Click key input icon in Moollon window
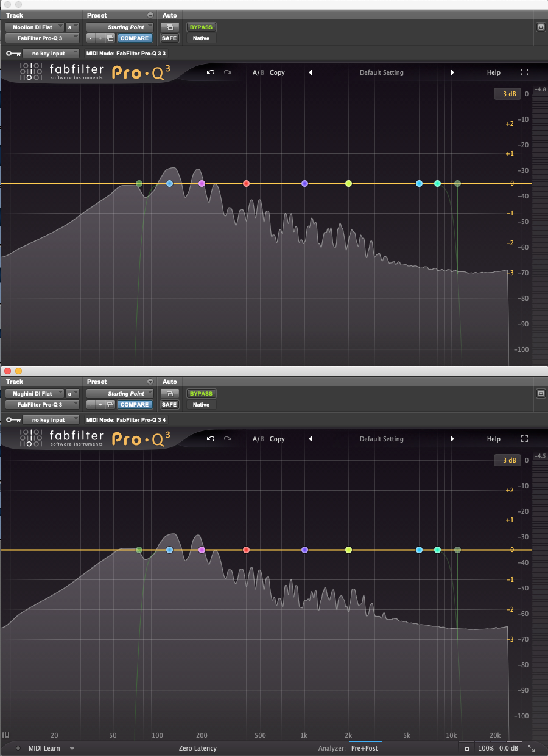 12,54
